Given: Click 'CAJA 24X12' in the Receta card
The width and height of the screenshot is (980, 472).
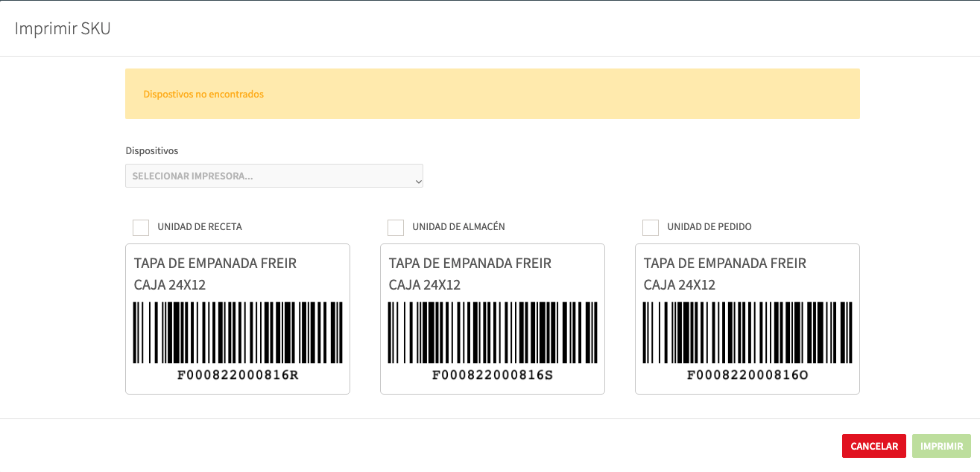Looking at the screenshot, I should [170, 284].
